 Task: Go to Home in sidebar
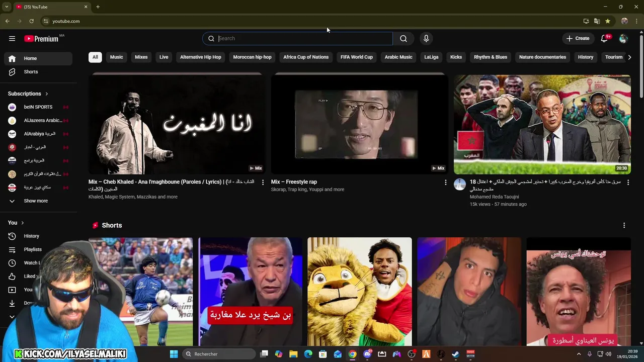[x=38, y=58]
